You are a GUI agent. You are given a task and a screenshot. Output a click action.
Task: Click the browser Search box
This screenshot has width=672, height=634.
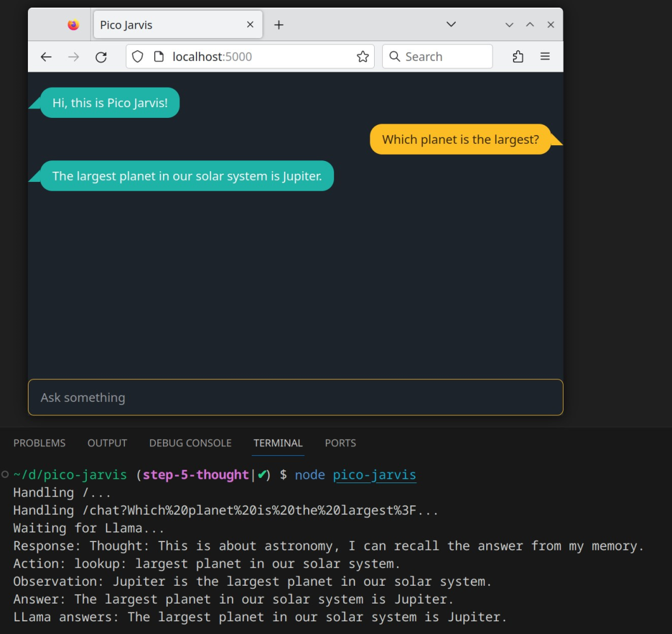click(x=437, y=56)
